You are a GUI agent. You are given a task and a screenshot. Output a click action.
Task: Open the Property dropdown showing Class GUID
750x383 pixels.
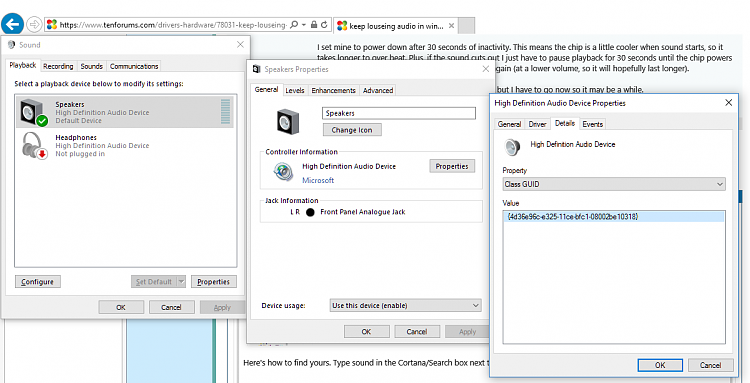coord(614,184)
